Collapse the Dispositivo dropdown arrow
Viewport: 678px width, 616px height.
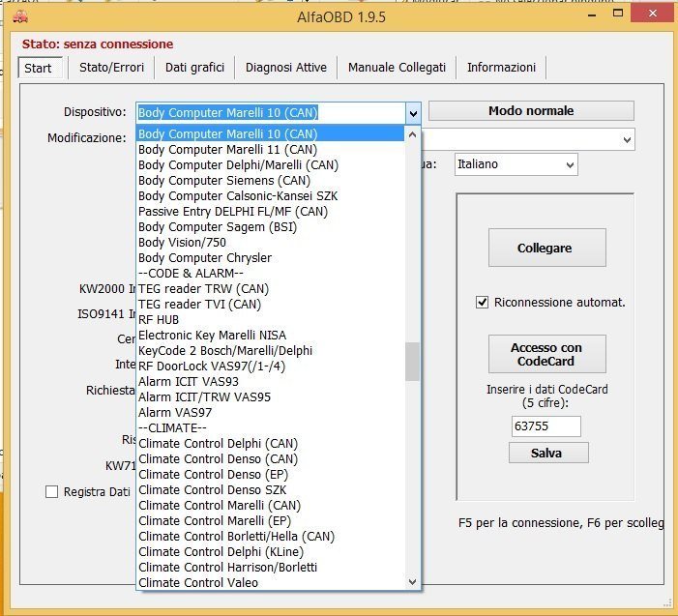(413, 113)
